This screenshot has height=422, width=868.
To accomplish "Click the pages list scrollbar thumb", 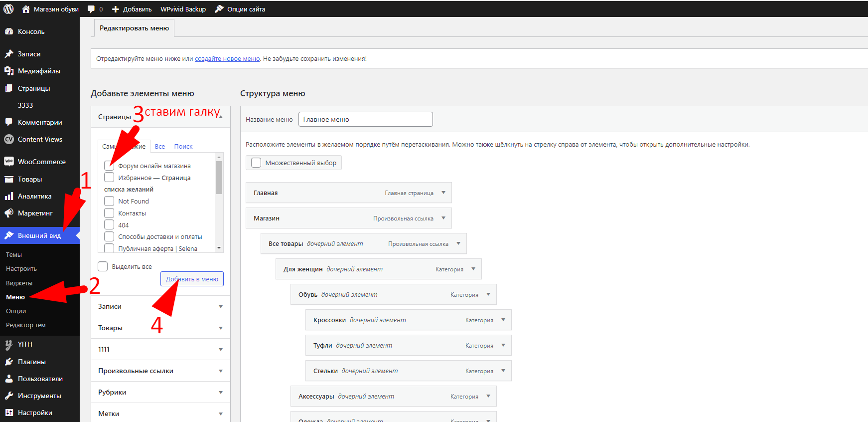I will coord(219,177).
